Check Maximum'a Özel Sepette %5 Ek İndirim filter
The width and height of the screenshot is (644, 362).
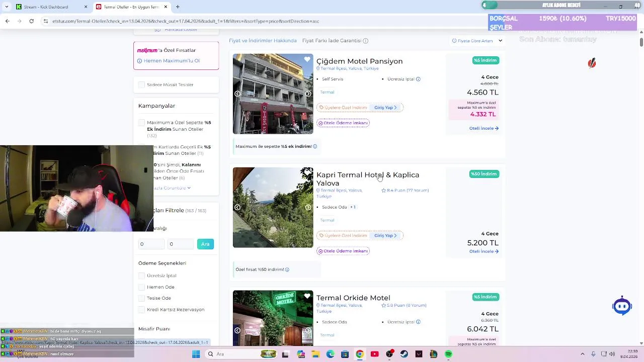(x=141, y=123)
